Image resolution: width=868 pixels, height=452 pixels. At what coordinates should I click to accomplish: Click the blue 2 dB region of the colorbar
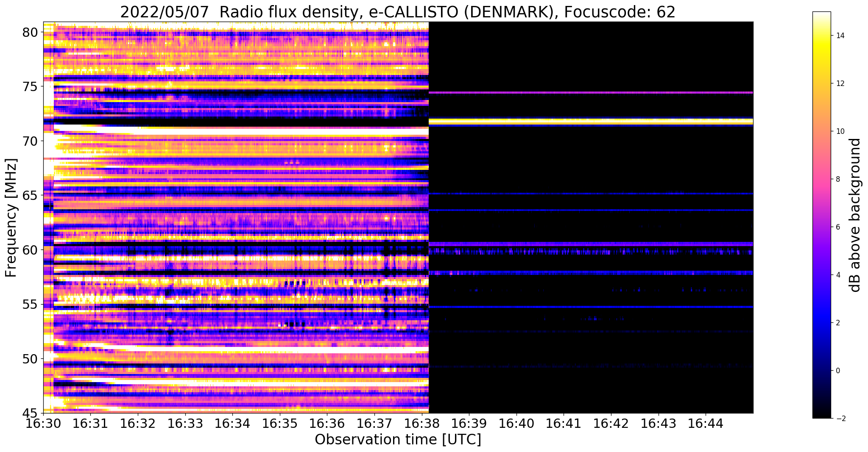tap(821, 323)
